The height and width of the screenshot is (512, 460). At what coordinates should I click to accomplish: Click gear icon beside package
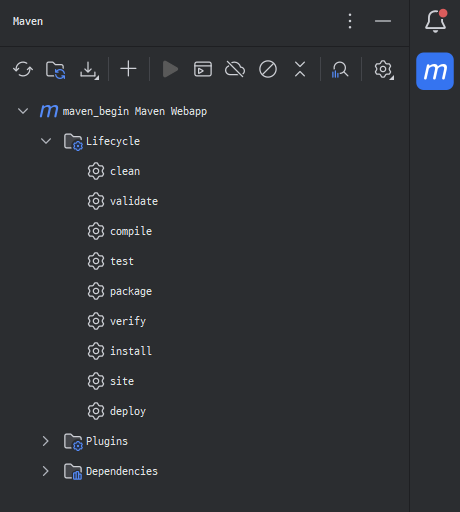[96, 291]
